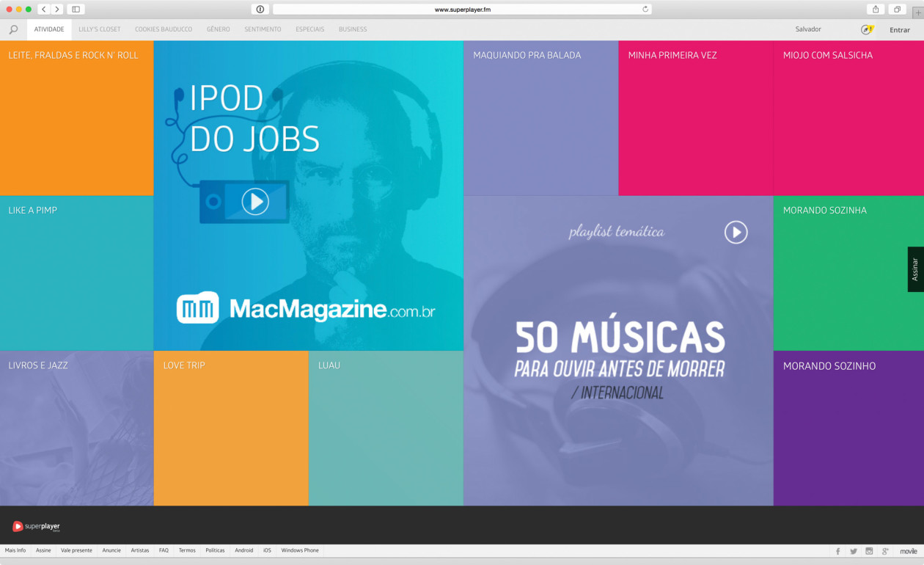Screen dimensions: 924x565
Task: Click the Twitter icon in the footer
Action: [x=853, y=550]
